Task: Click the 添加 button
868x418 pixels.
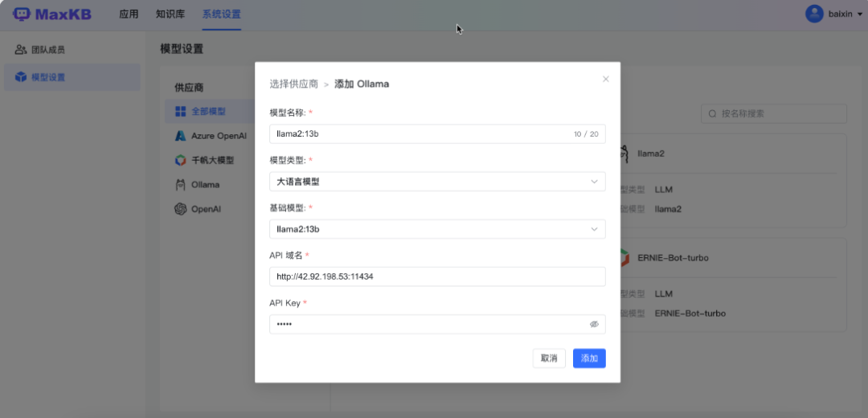Action: coord(589,359)
